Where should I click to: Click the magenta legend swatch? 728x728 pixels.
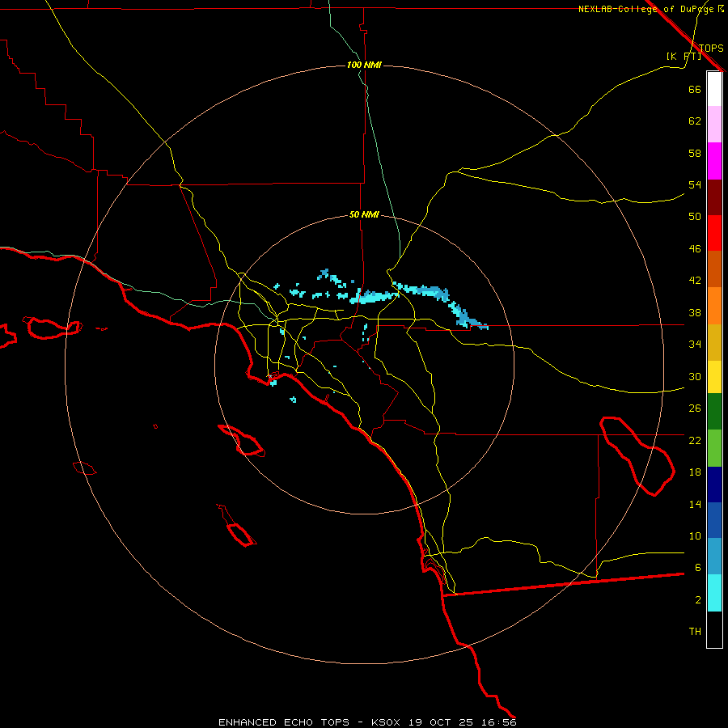[714, 161]
